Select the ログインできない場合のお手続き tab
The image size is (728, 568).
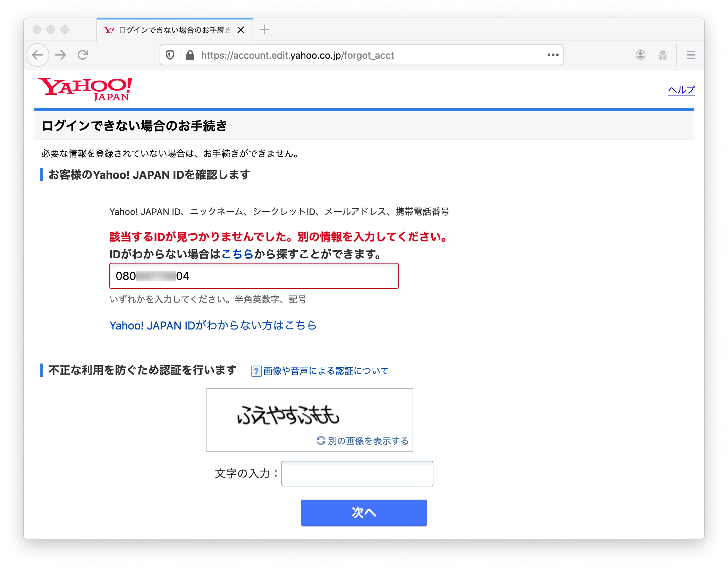(x=170, y=30)
